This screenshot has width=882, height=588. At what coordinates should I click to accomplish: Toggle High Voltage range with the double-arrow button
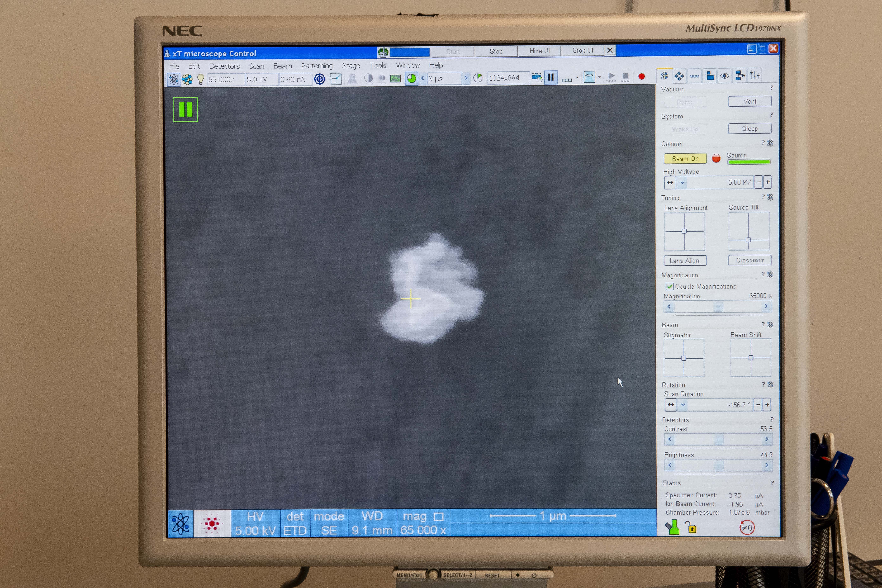(x=670, y=183)
